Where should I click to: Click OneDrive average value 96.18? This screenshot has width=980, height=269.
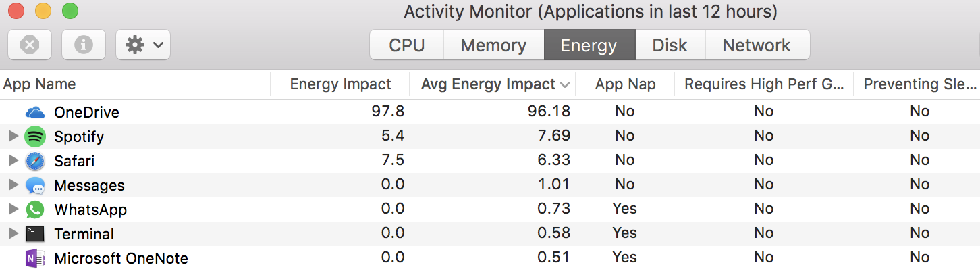coord(549,111)
